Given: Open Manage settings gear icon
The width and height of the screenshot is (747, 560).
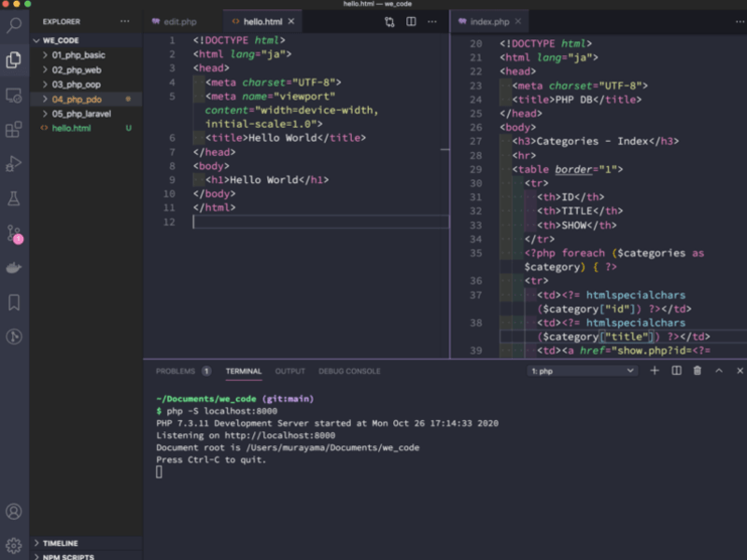Looking at the screenshot, I should pos(14,545).
